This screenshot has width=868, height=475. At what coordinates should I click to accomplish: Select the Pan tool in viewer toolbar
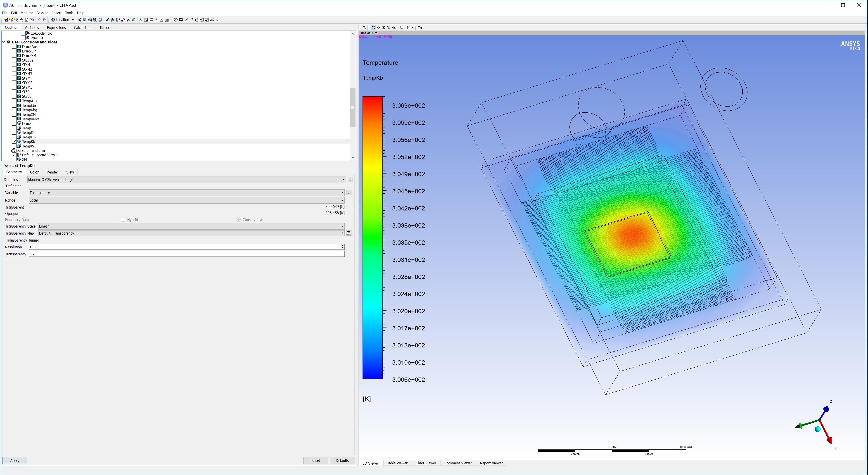point(379,28)
